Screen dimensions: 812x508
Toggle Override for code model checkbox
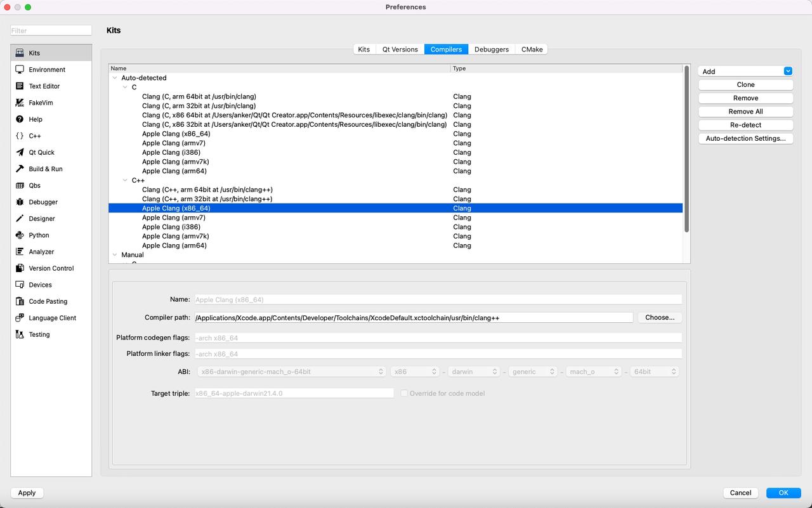pos(403,393)
